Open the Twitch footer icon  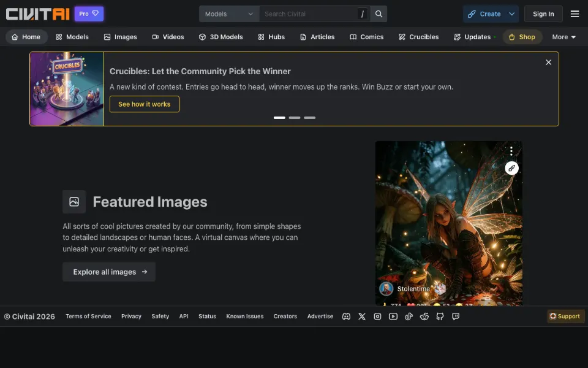456,316
